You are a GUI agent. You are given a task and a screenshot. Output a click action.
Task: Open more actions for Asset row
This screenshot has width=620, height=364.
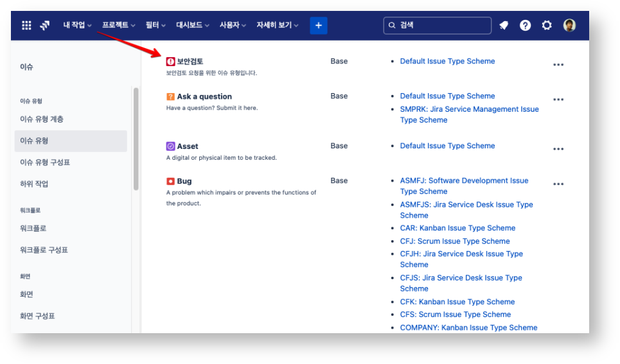tap(558, 149)
